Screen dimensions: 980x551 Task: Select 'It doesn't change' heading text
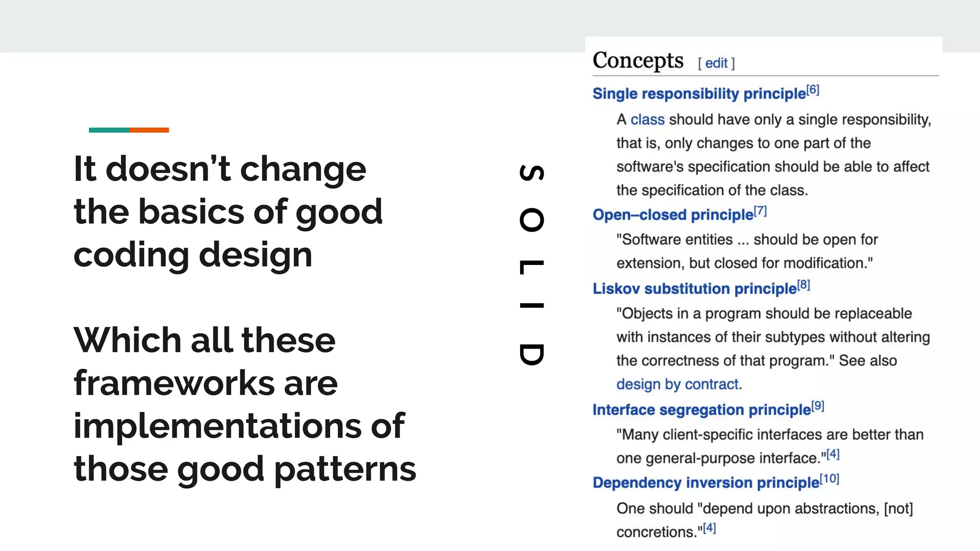[220, 169]
